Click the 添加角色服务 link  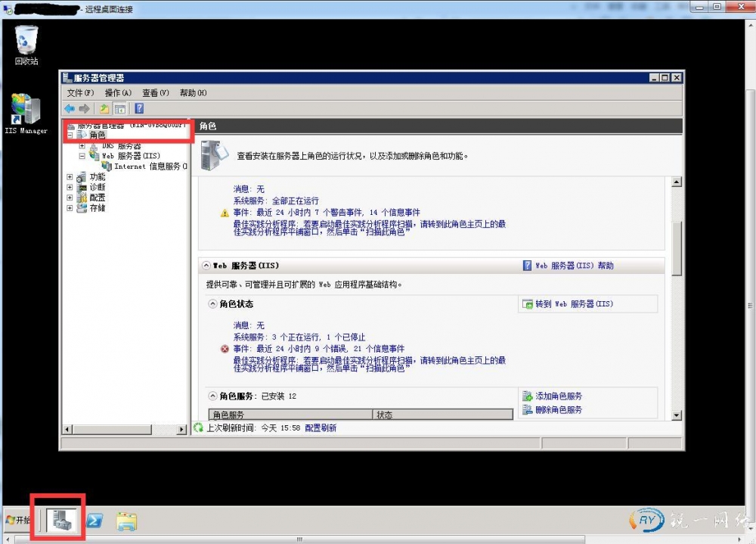tap(558, 396)
